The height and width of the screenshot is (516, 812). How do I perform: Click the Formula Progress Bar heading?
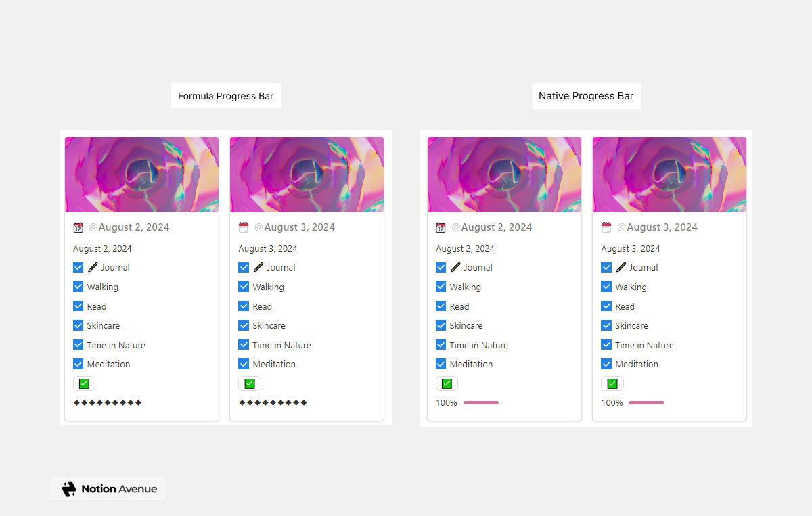[225, 95]
